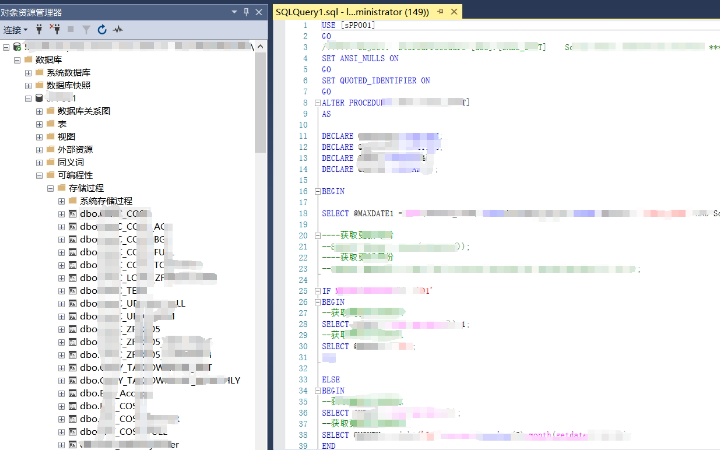Open the Activity Monitor pulse icon
This screenshot has height=450, width=720.
[118, 30]
